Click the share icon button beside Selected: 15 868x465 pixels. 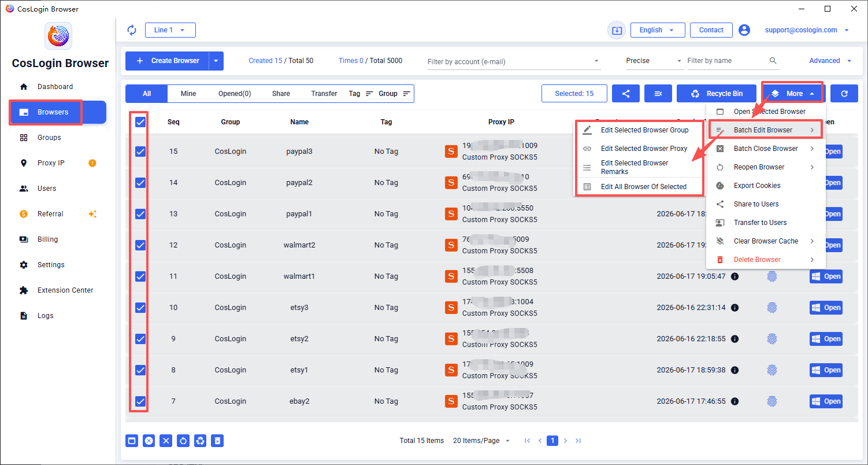625,94
